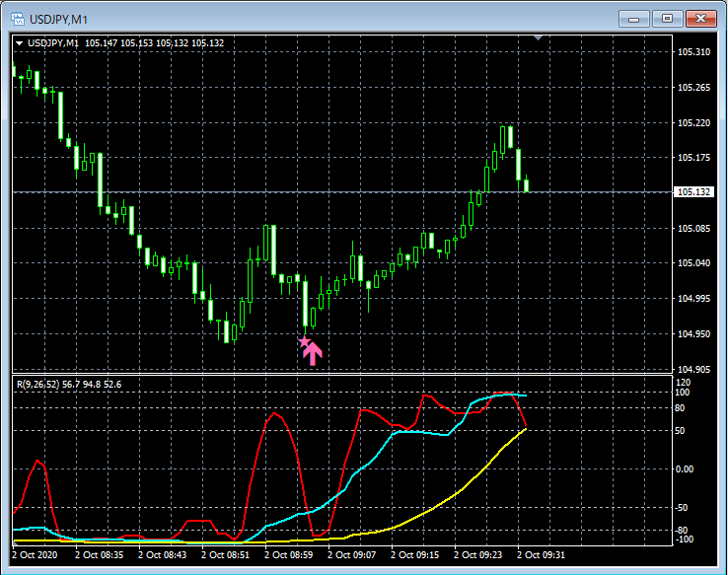Screen dimensions: 728x575
Task: Click time axis label 2 Oct 08:43
Action: (x=162, y=554)
